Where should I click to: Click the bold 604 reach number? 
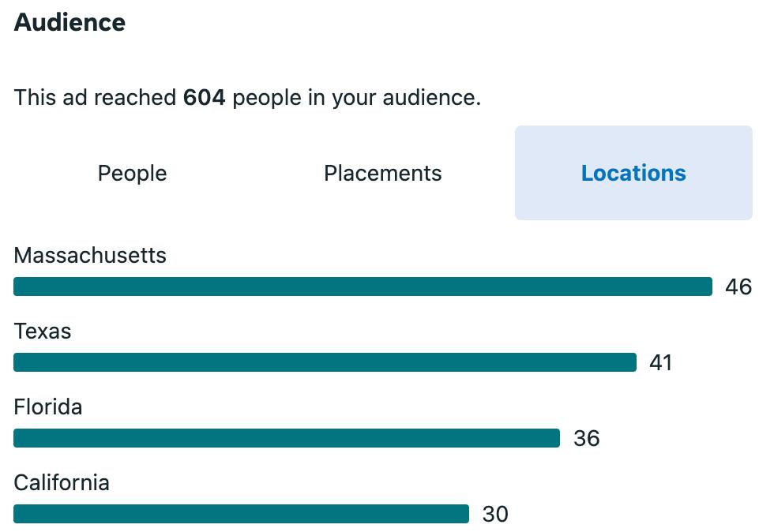tap(204, 97)
